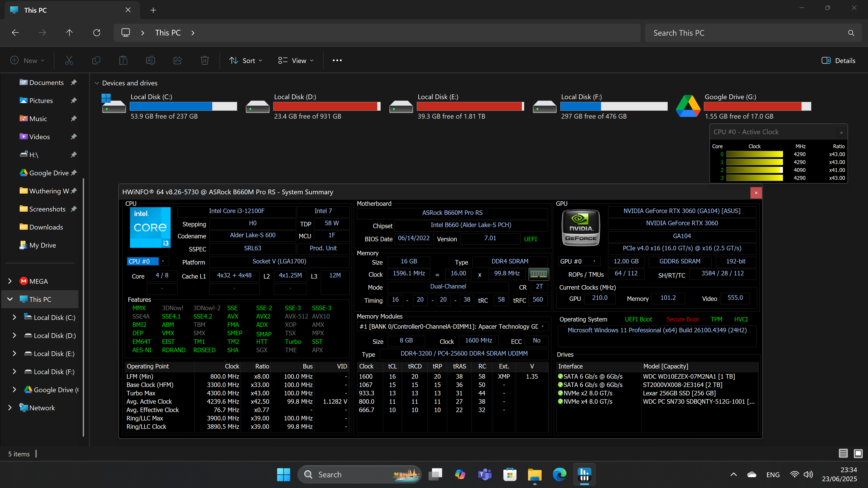Open the See more three-dots menu
The width and height of the screenshot is (868, 488).
[337, 61]
